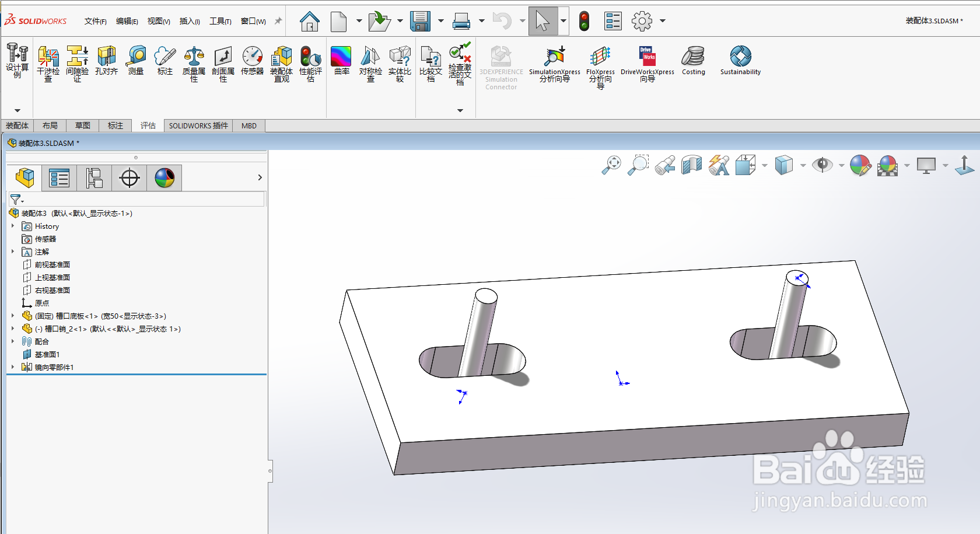
Task: Switch to the 草图 (Sketch) tab
Action: [82, 125]
